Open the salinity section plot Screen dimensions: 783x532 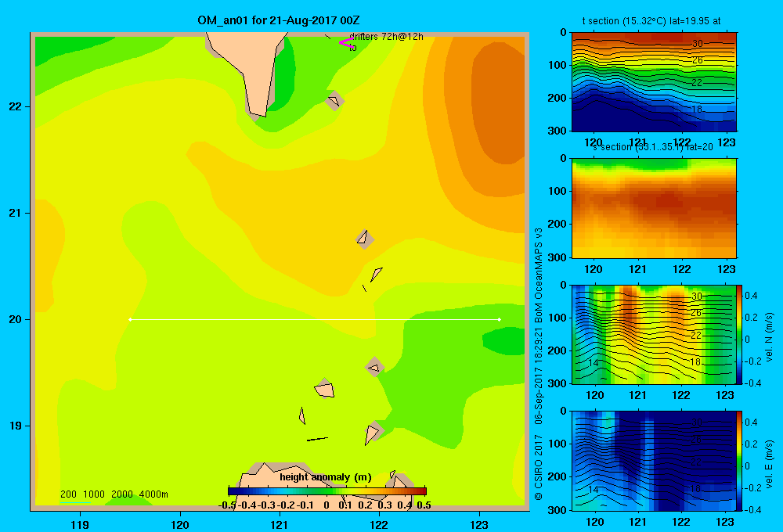tap(654, 208)
